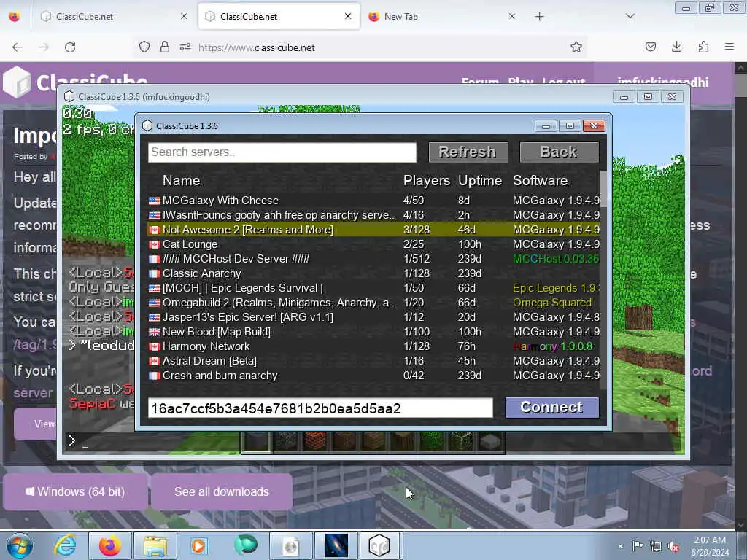Screen dimensions: 747x560
Task: Select the Omegabuild 2 server row
Action: (374, 303)
